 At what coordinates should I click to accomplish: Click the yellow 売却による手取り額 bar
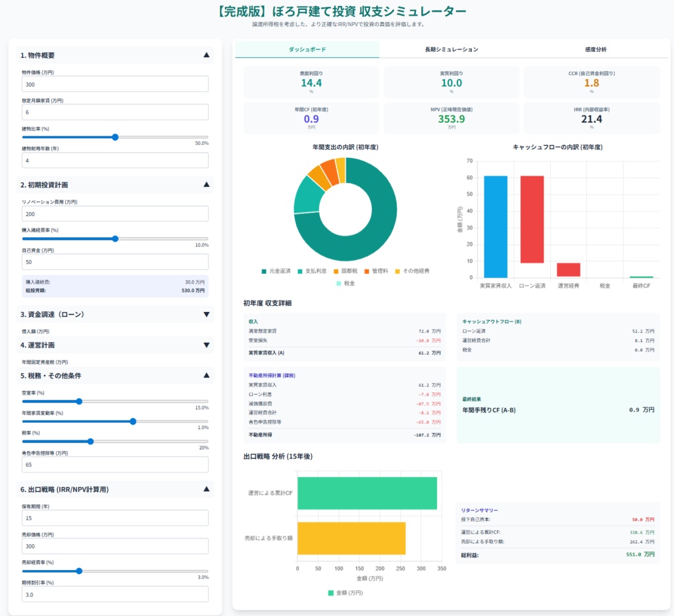351,538
